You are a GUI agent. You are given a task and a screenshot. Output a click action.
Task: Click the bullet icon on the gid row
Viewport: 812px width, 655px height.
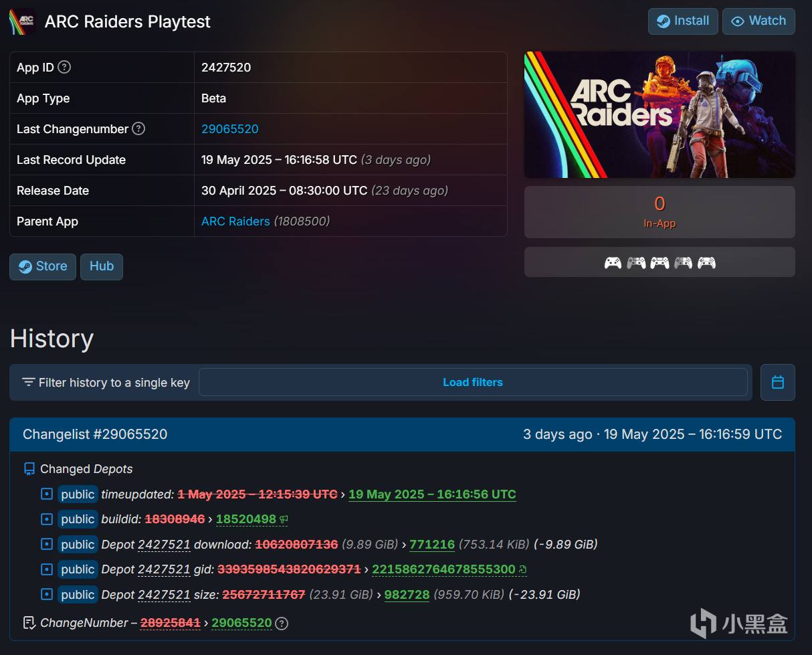click(x=46, y=569)
